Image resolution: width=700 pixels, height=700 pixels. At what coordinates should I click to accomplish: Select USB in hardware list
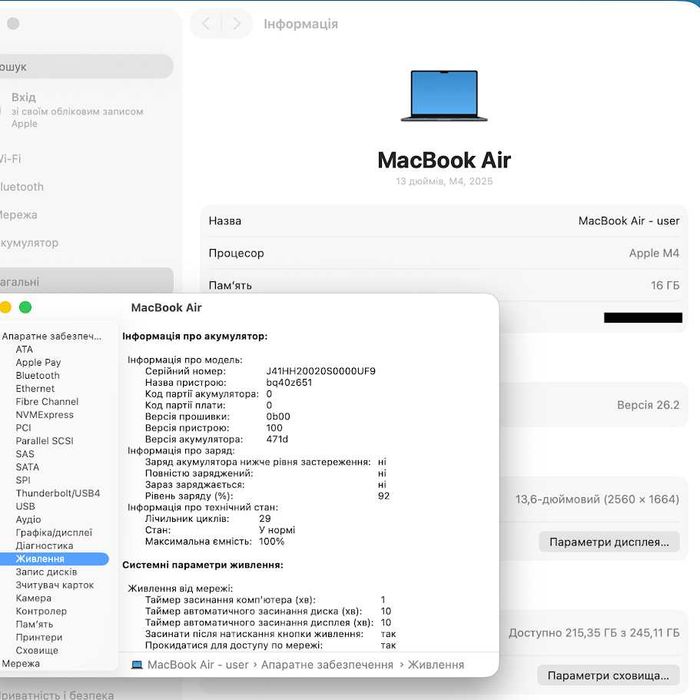click(x=25, y=506)
